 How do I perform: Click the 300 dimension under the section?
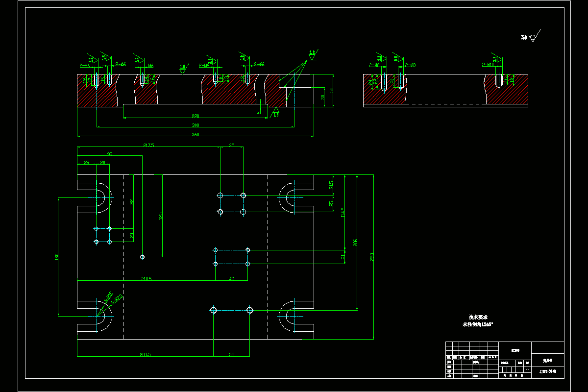click(x=195, y=125)
